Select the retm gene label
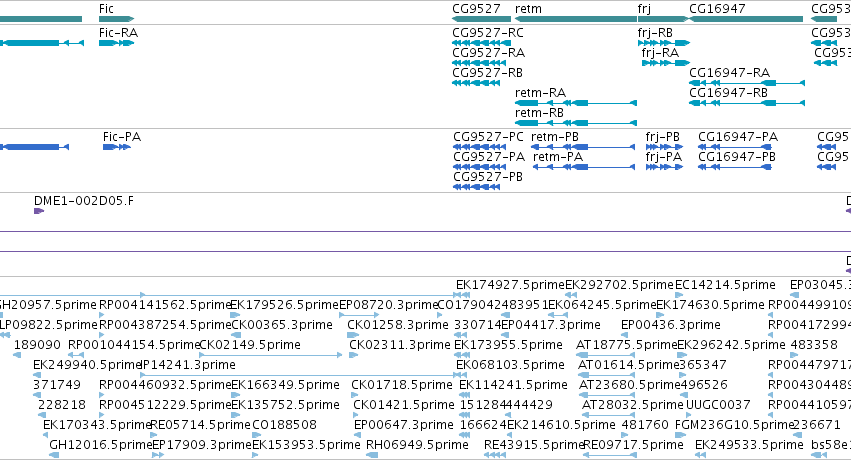This screenshot has width=851, height=460. pyautogui.click(x=528, y=9)
